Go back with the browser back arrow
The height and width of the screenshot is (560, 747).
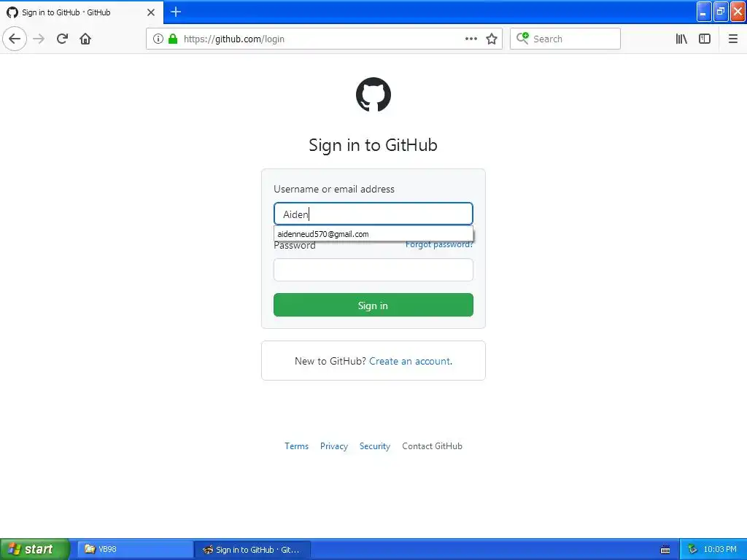15,39
